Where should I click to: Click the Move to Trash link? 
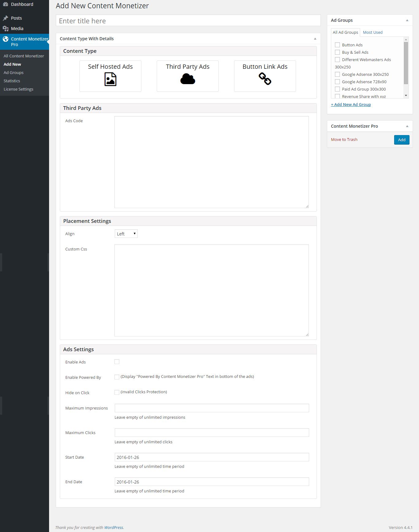click(x=344, y=139)
